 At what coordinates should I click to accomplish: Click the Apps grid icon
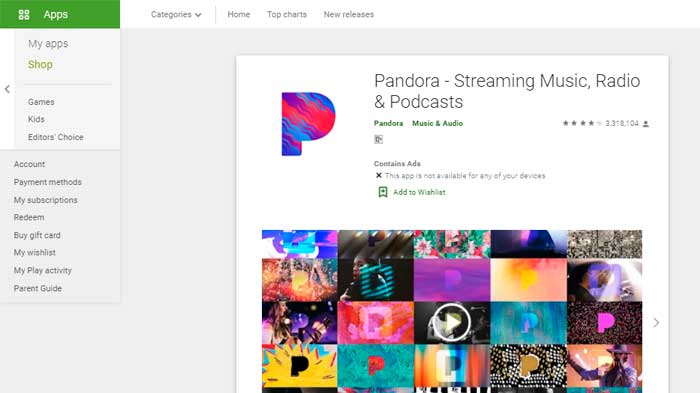[24, 15]
